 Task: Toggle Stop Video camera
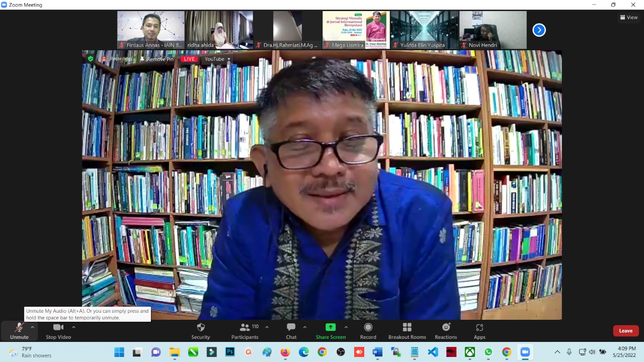(58, 330)
